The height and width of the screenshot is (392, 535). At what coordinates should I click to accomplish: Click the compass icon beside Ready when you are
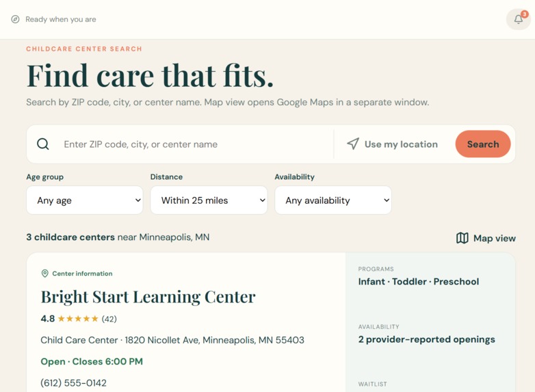(15, 19)
